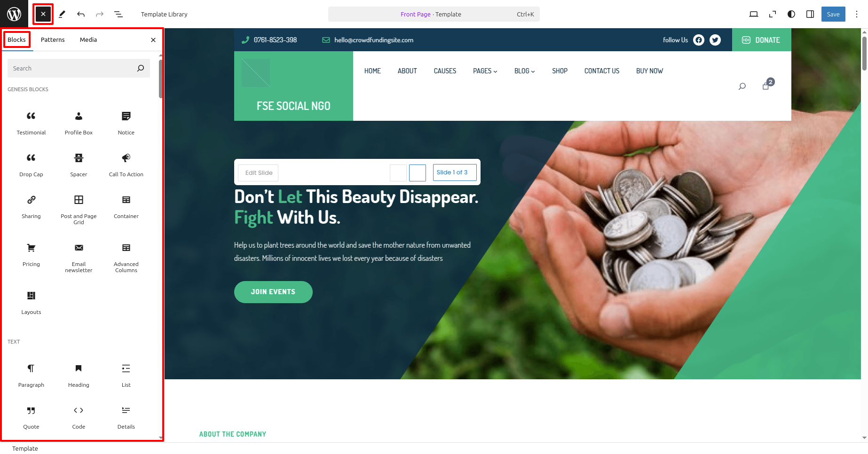Choose the Call To Action block
The height and width of the screenshot is (454, 868).
(x=126, y=165)
